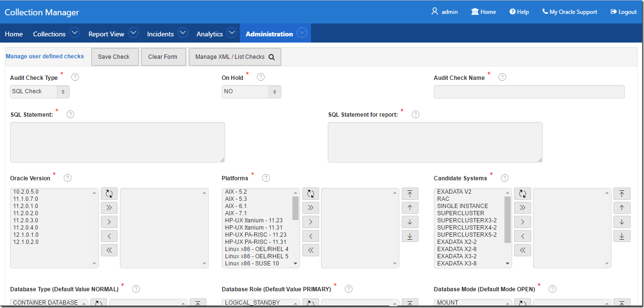Open the Report View tab
Viewport: 644px width, 308px height.
[106, 34]
